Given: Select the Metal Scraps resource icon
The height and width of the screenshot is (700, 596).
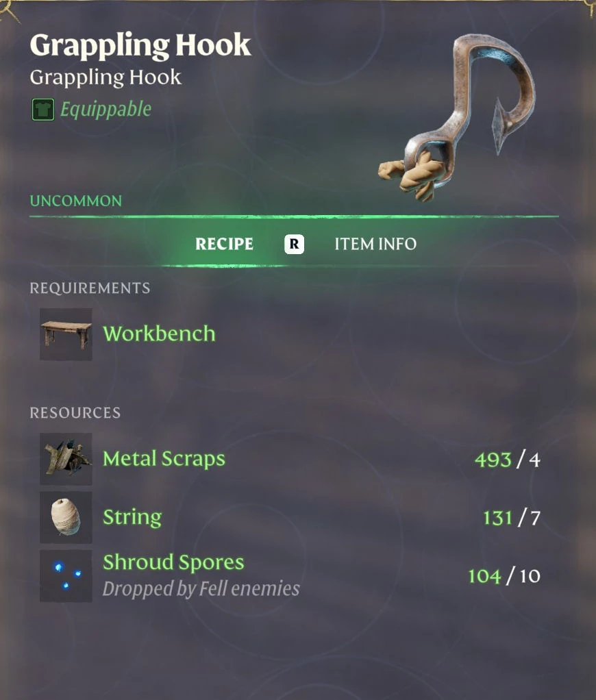Looking at the screenshot, I should 66,459.
